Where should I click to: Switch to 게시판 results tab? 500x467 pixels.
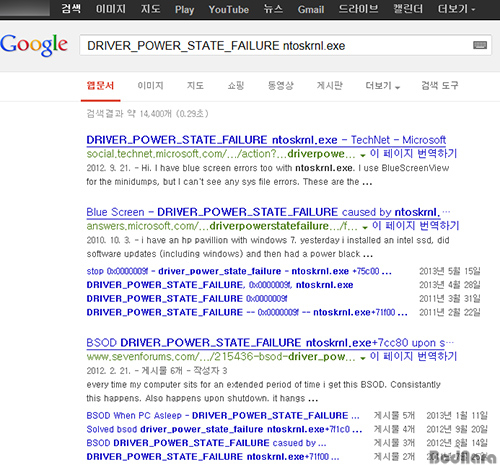tap(329, 86)
